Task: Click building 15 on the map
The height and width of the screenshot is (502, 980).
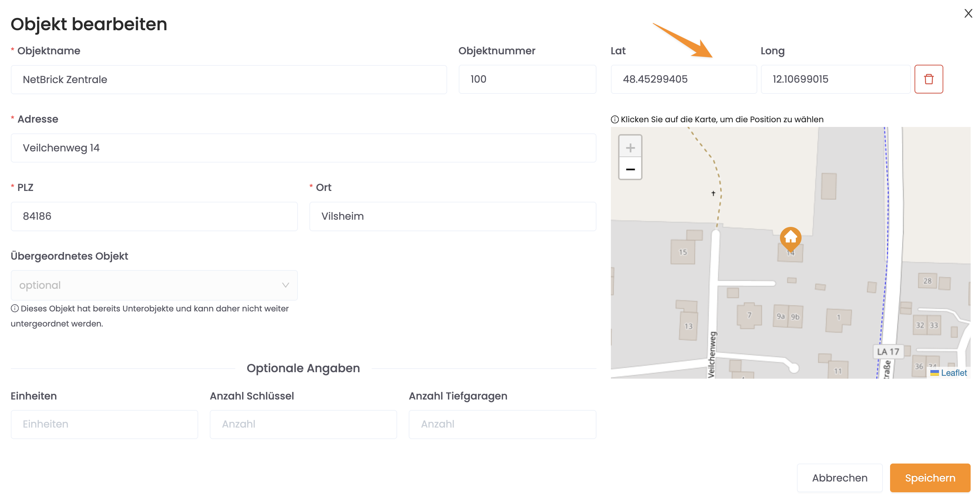Action: click(x=682, y=252)
